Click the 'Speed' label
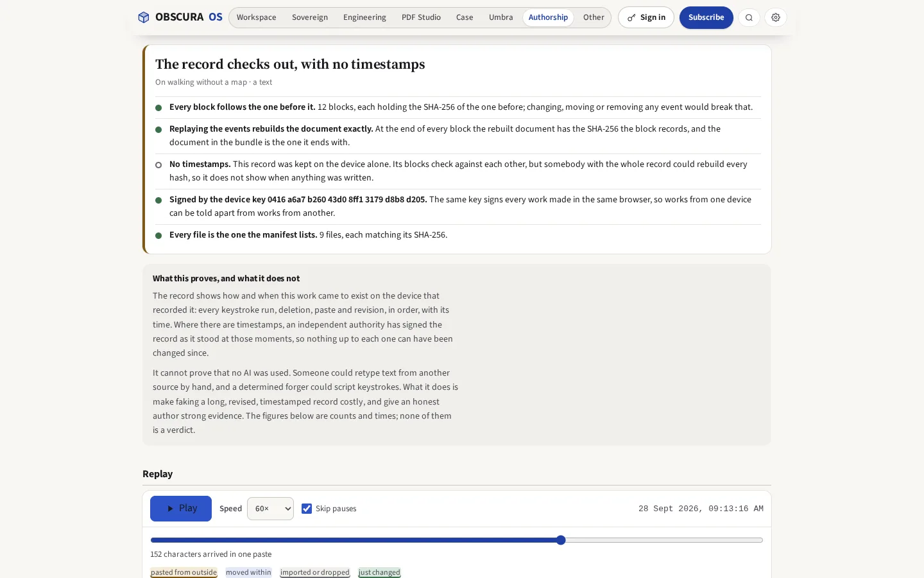924x578 pixels. coord(231,509)
